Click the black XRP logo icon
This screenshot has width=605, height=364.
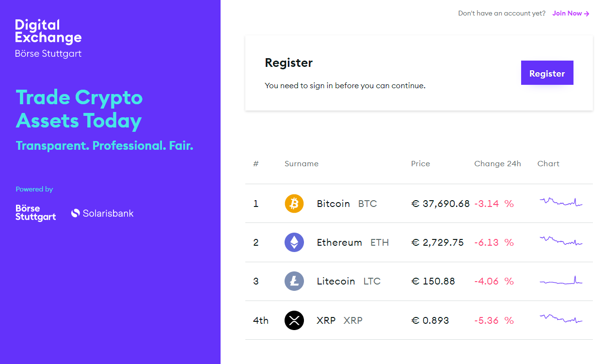coord(294,320)
